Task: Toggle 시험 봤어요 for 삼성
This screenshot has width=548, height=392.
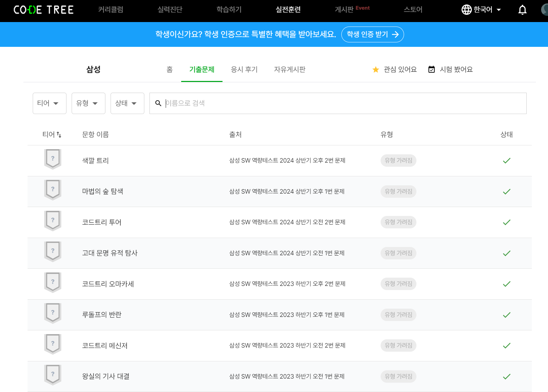Action: (451, 70)
